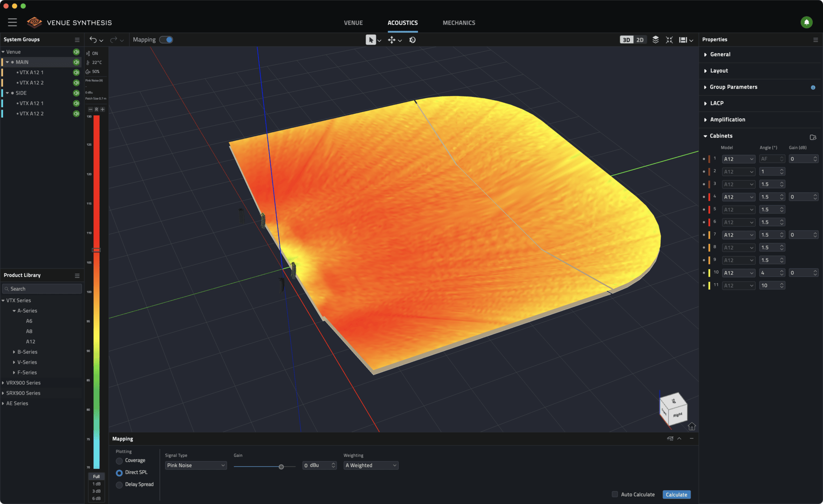Click the zoom-to-fit icon in the toolbar
The width and height of the screenshot is (823, 504).
click(x=669, y=40)
